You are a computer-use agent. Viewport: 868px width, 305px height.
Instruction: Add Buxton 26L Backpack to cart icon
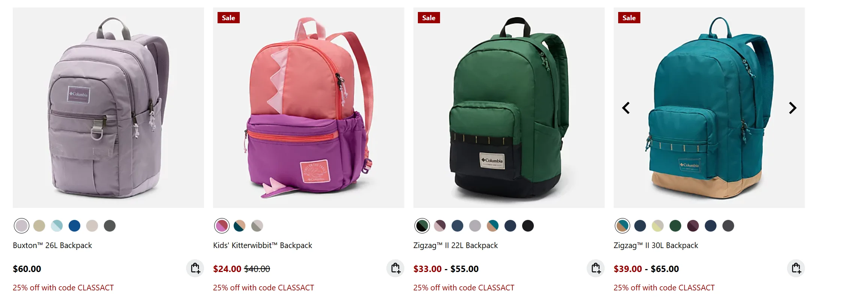coord(195,268)
